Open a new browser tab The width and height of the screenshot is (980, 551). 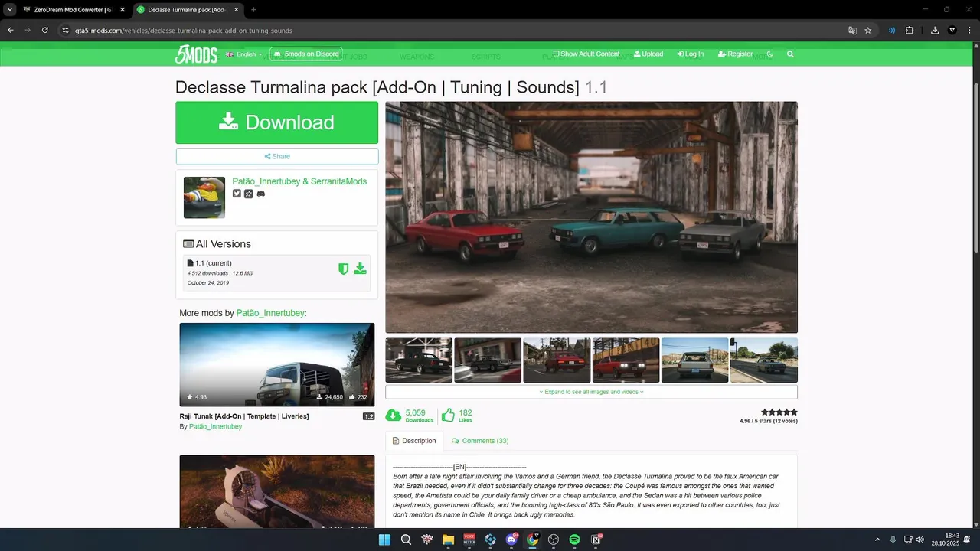pos(253,10)
